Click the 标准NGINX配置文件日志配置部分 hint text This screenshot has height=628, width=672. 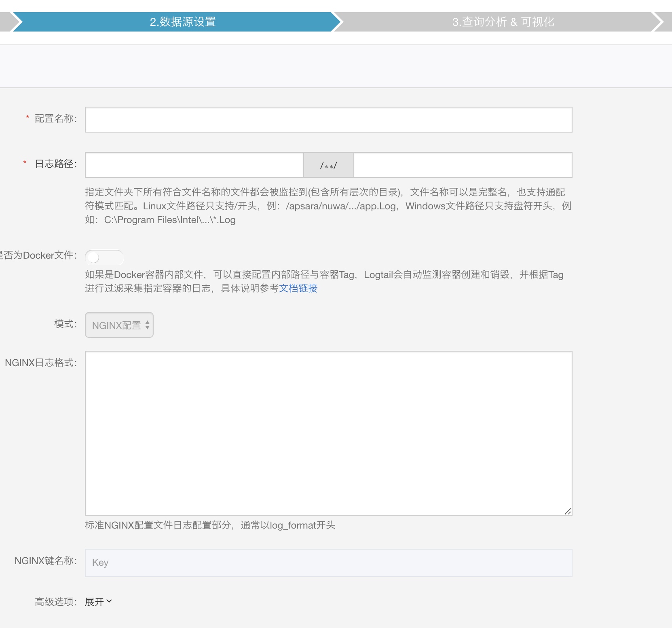210,525
